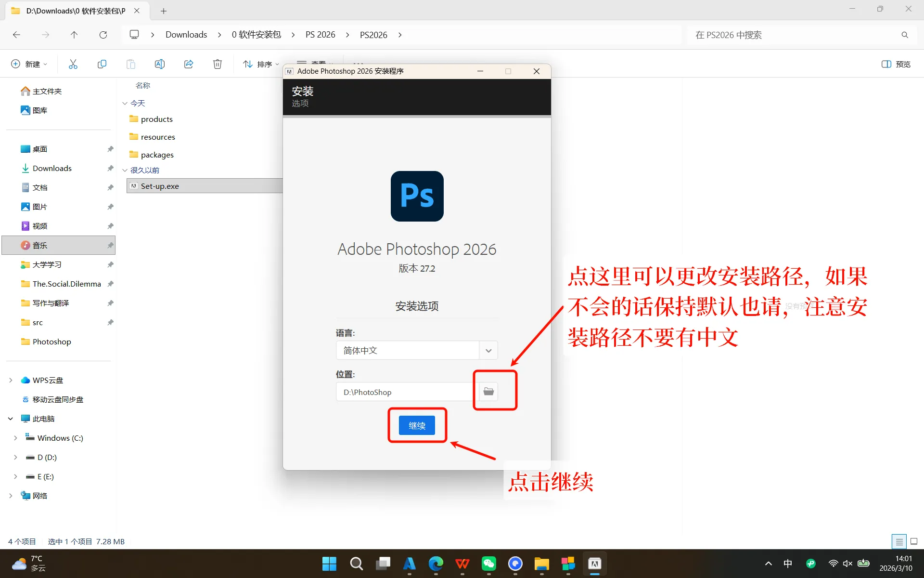Open the installer language dropdown showing 简体中文

point(488,350)
